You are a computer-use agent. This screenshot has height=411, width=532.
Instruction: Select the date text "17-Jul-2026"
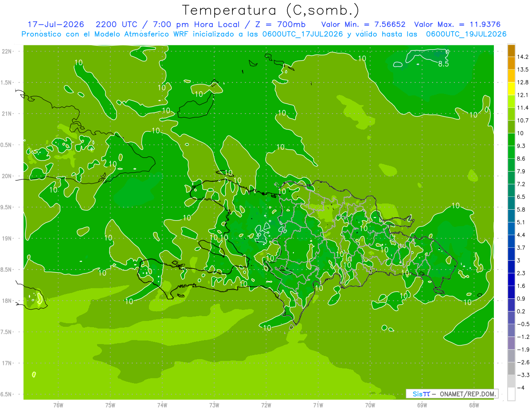[56, 24]
